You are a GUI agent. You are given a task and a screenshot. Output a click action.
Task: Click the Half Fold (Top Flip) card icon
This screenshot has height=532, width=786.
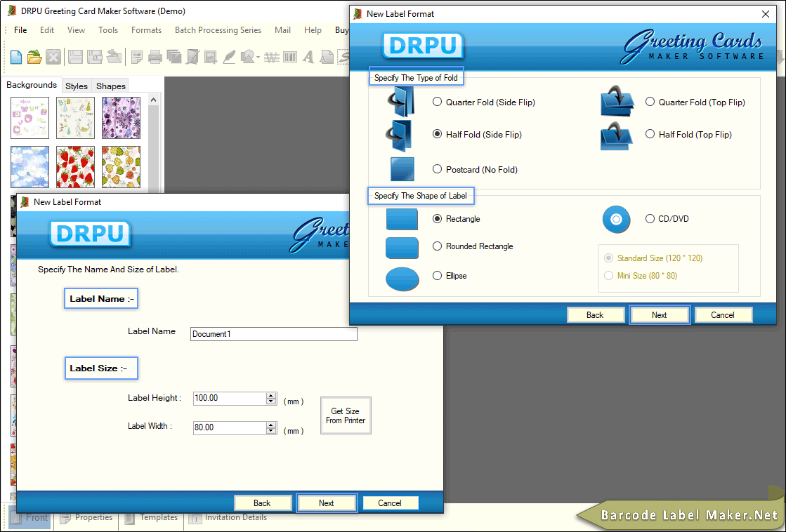coord(617,135)
